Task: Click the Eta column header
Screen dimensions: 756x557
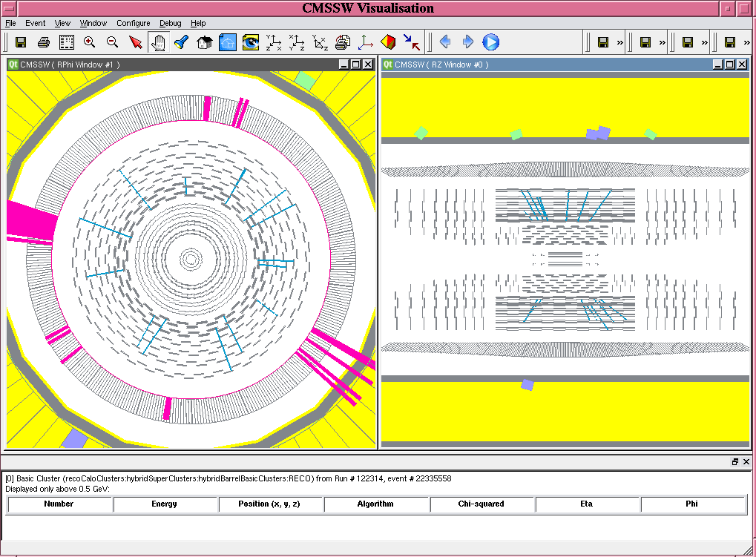Action: pyautogui.click(x=588, y=504)
